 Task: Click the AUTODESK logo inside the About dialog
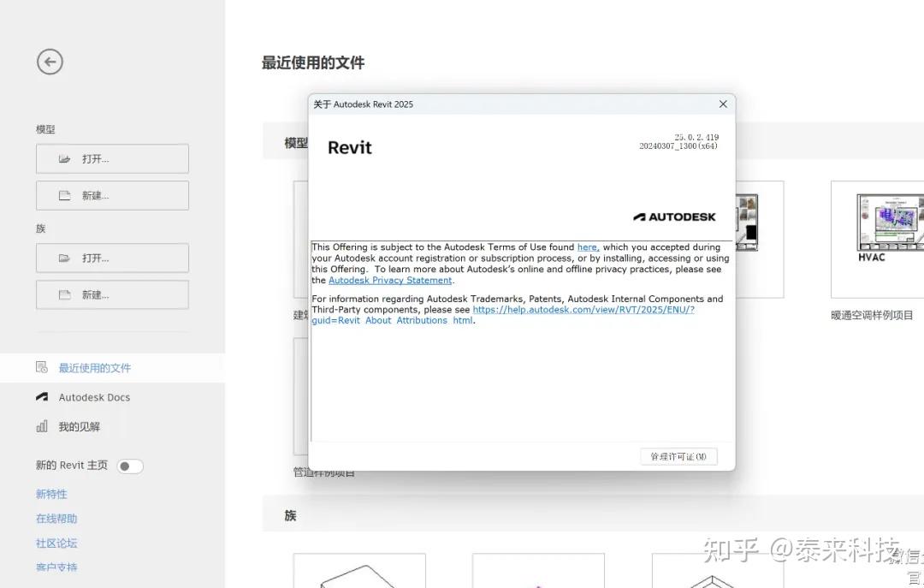coord(675,216)
